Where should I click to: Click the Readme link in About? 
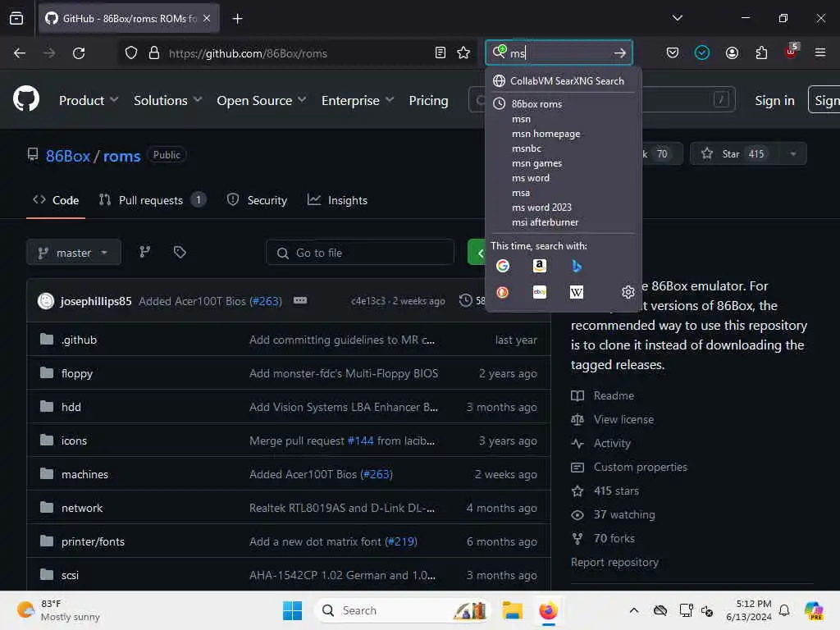pos(614,396)
